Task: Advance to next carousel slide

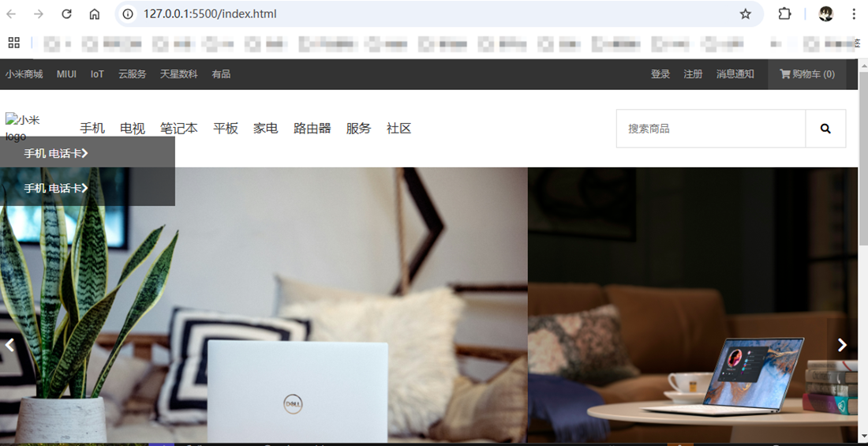Action: 842,345
